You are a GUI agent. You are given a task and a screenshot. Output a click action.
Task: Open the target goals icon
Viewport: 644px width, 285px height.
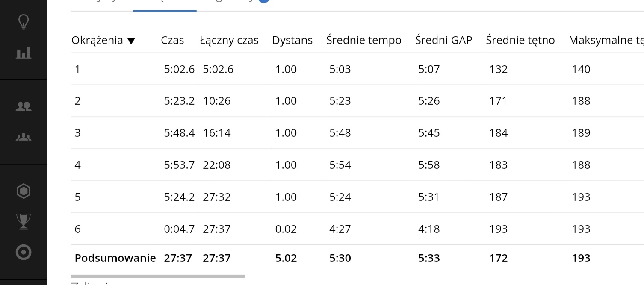click(x=24, y=252)
